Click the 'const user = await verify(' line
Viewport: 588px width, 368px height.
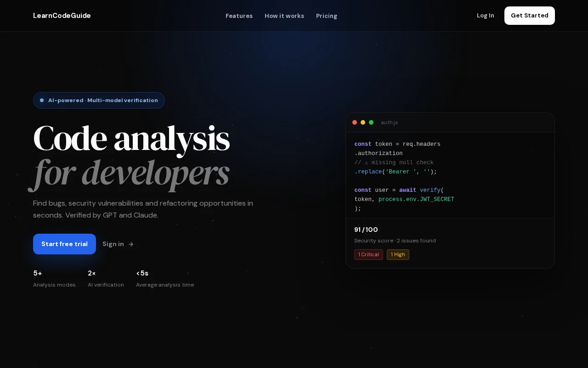pyautogui.click(x=399, y=190)
